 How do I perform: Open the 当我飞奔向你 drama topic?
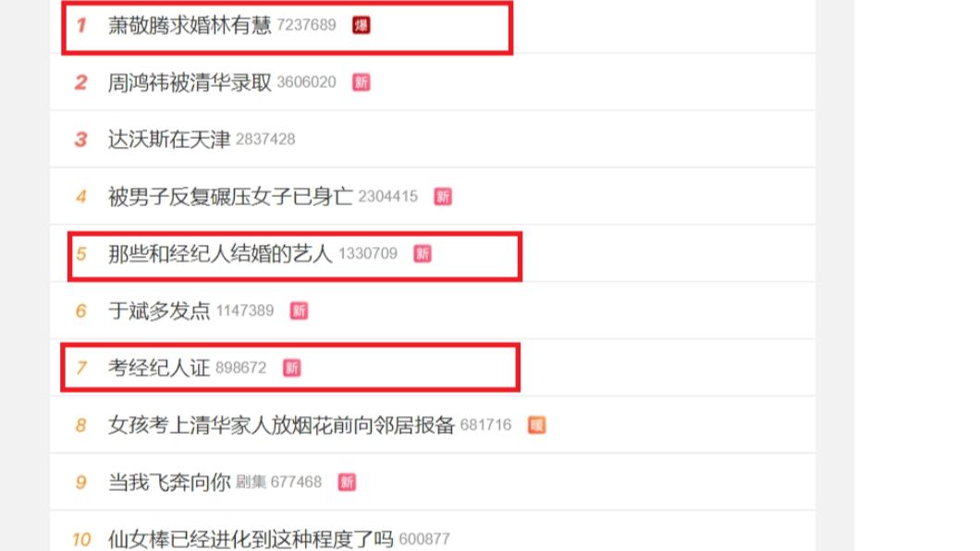(169, 483)
